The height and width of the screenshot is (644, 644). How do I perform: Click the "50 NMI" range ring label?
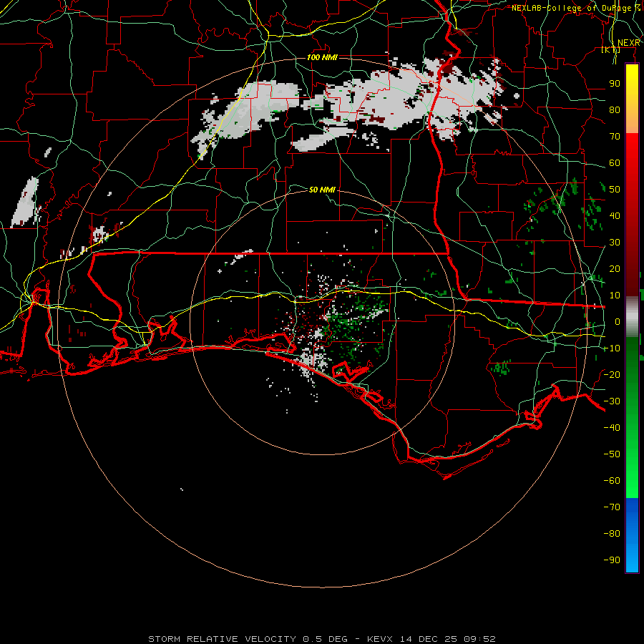pyautogui.click(x=322, y=190)
